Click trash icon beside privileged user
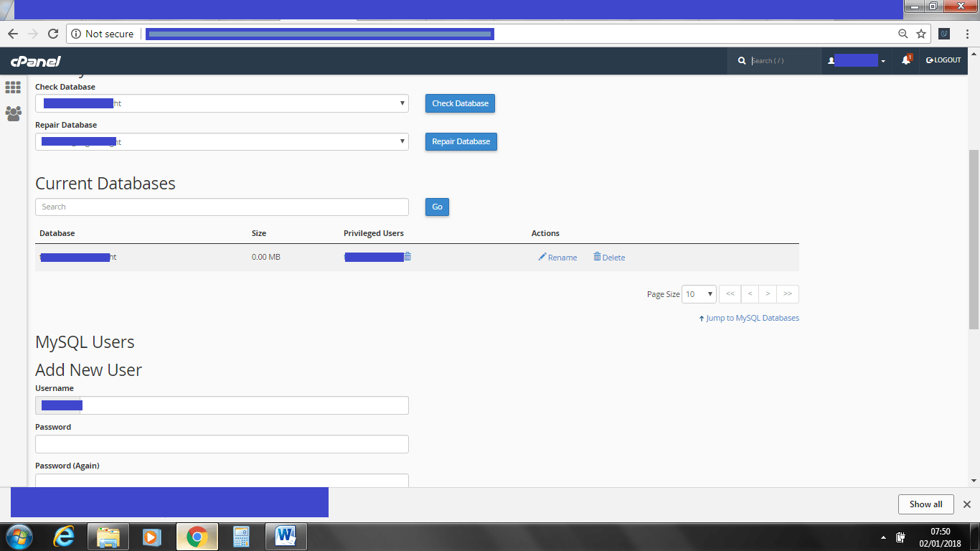This screenshot has width=980, height=551. [407, 257]
